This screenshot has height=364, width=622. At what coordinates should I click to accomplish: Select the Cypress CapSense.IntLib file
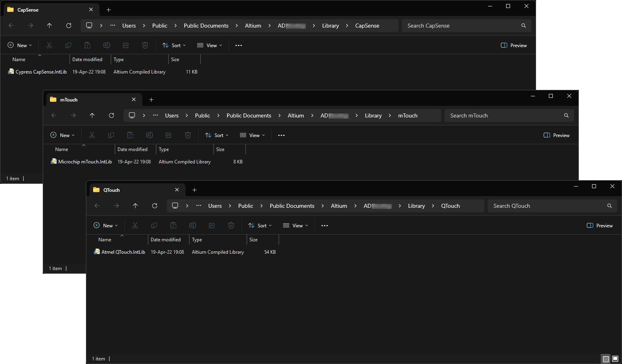(x=38, y=72)
